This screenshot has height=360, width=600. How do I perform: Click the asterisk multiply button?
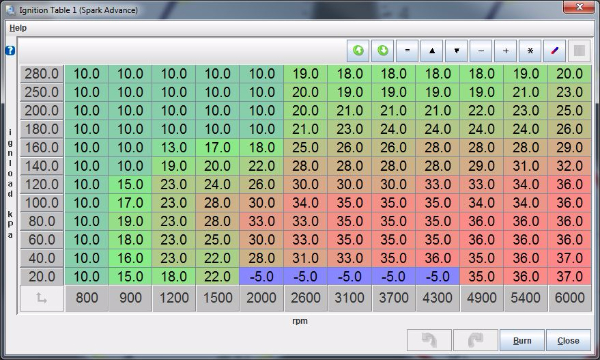530,50
